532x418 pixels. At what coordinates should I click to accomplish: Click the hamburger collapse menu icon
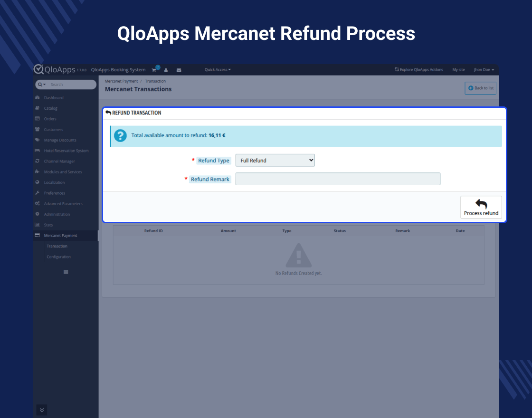[66, 272]
